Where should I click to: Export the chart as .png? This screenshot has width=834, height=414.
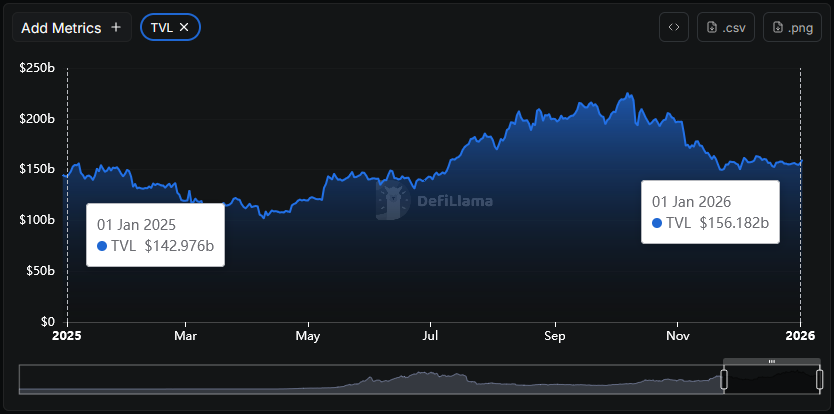pos(792,28)
